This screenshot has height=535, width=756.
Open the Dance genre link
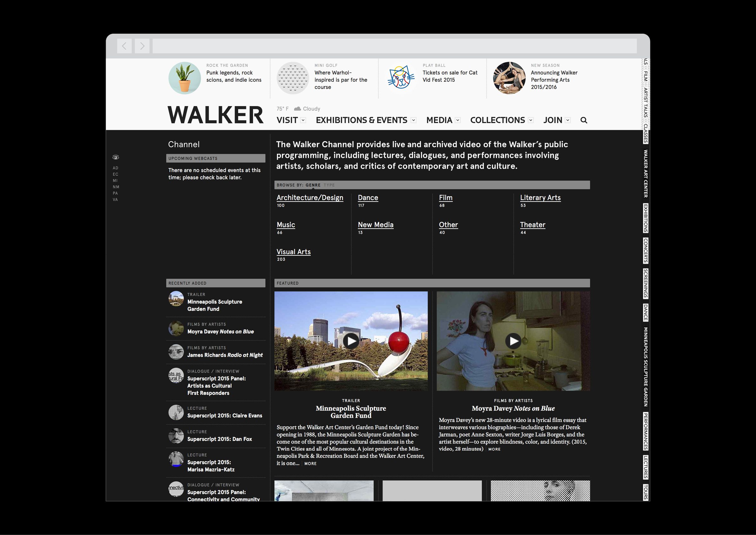(368, 198)
